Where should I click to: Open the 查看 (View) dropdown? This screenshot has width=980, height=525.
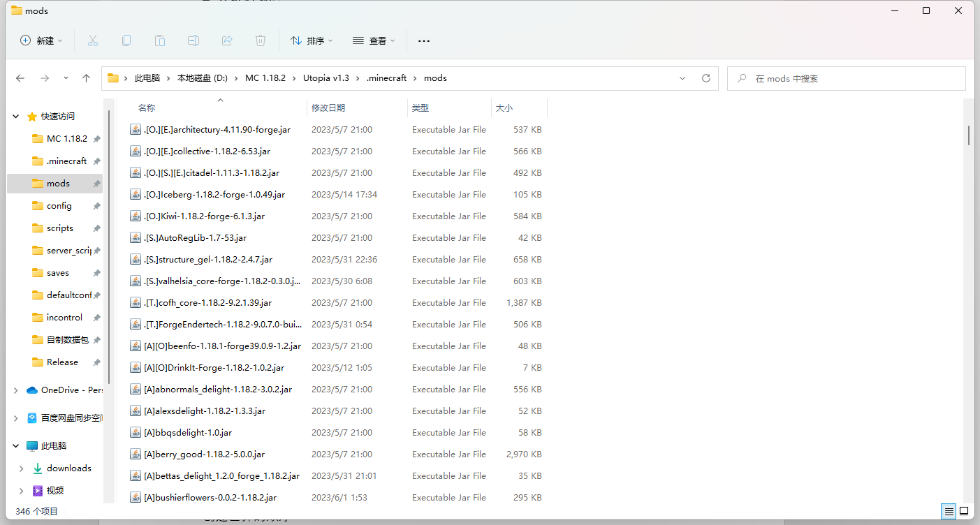(374, 40)
